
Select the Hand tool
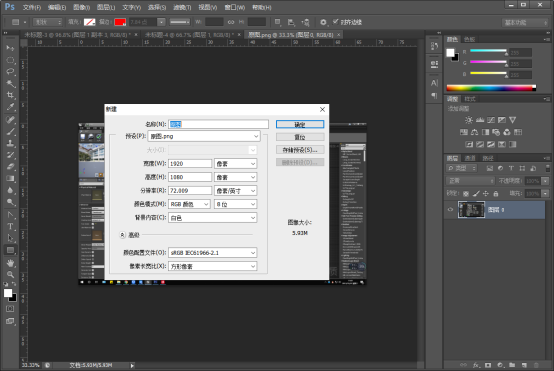(x=10, y=263)
